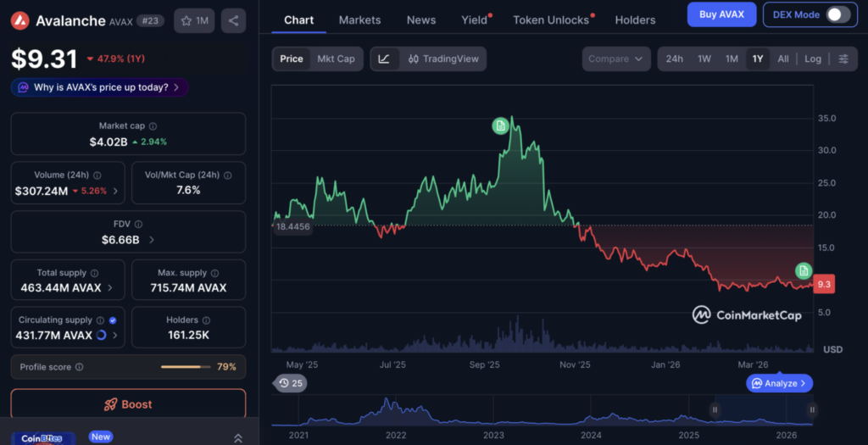The image size is (868, 445).
Task: Toggle the DEX Mode switch
Action: coord(837,14)
